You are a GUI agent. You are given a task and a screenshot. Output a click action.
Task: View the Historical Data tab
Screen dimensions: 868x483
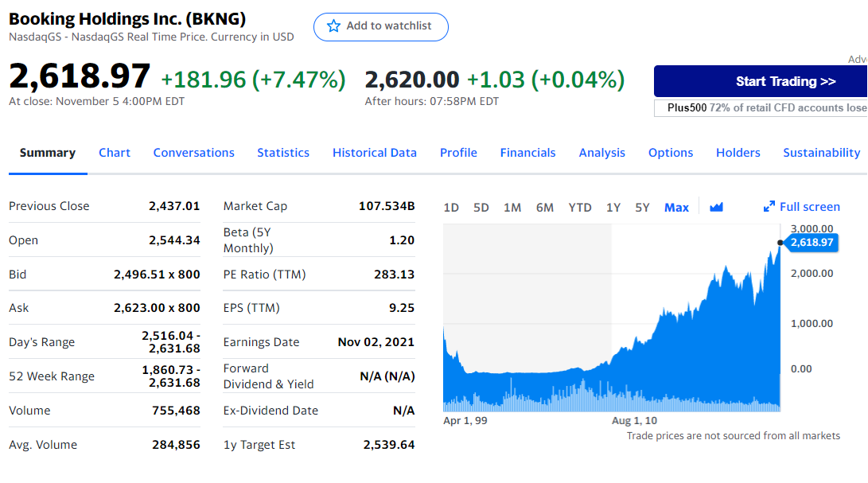click(375, 153)
